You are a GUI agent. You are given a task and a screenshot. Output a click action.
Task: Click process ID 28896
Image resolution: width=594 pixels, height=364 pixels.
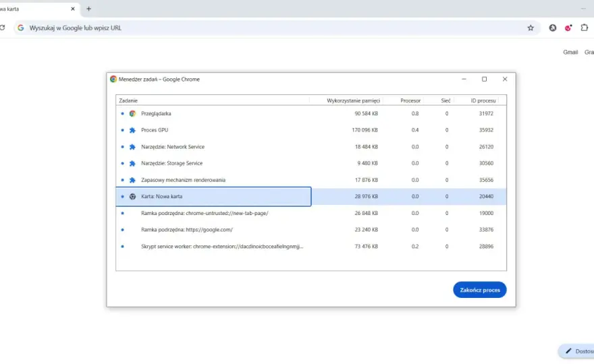pos(486,246)
